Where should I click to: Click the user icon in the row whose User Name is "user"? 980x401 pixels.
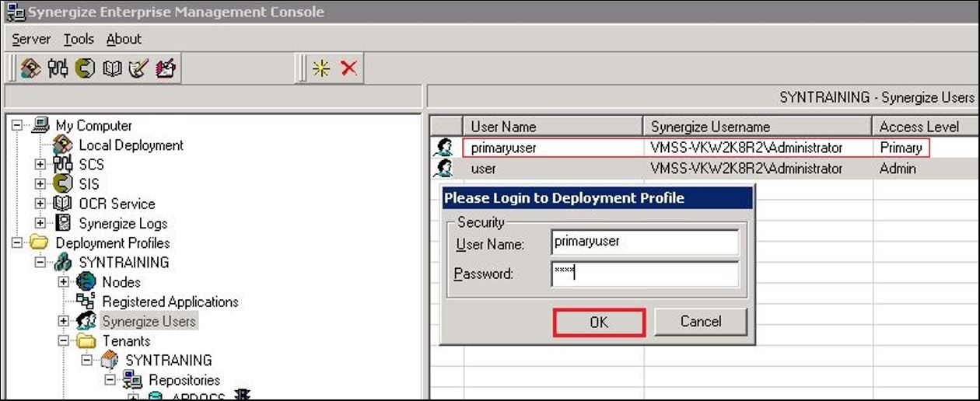(x=445, y=169)
